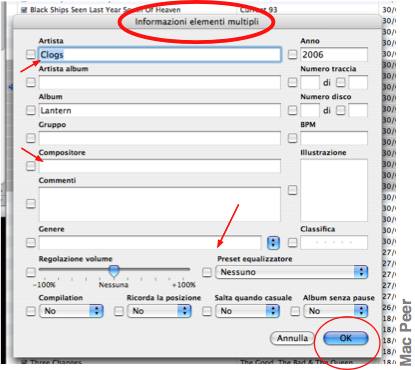
Task: Toggle the Anno 2006 checkbox
Action: (x=292, y=54)
